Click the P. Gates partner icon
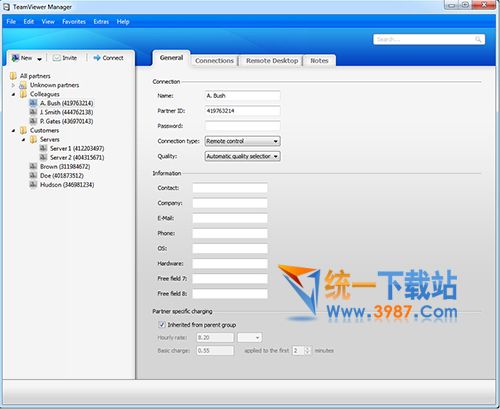Image resolution: width=500 pixels, height=409 pixels. pos(33,121)
